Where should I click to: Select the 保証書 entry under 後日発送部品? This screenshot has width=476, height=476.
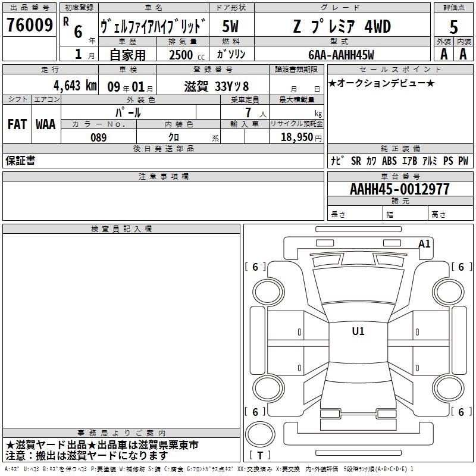20,160
